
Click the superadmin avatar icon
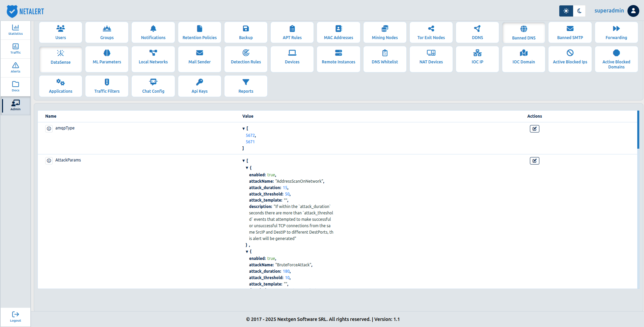point(633,11)
